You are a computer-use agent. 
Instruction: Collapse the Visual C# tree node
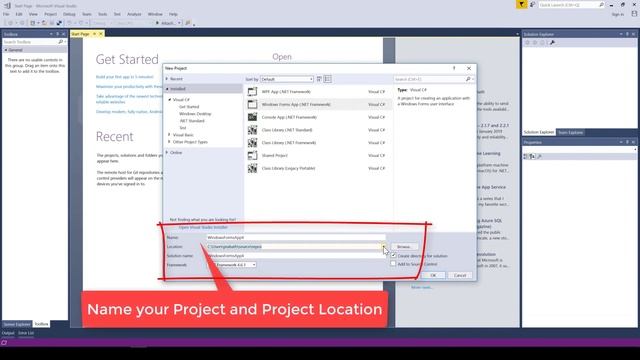(170, 100)
